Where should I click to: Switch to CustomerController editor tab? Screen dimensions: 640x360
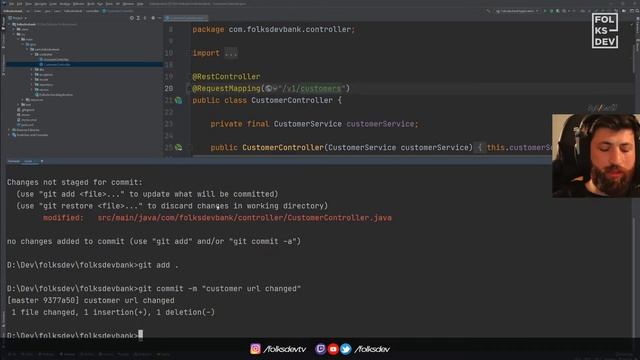[186, 18]
